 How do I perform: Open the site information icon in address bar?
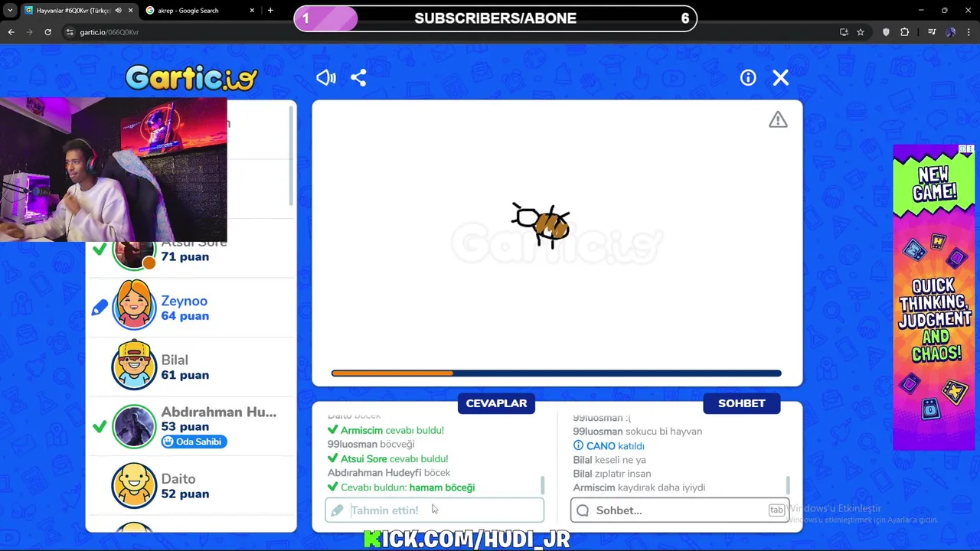69,32
